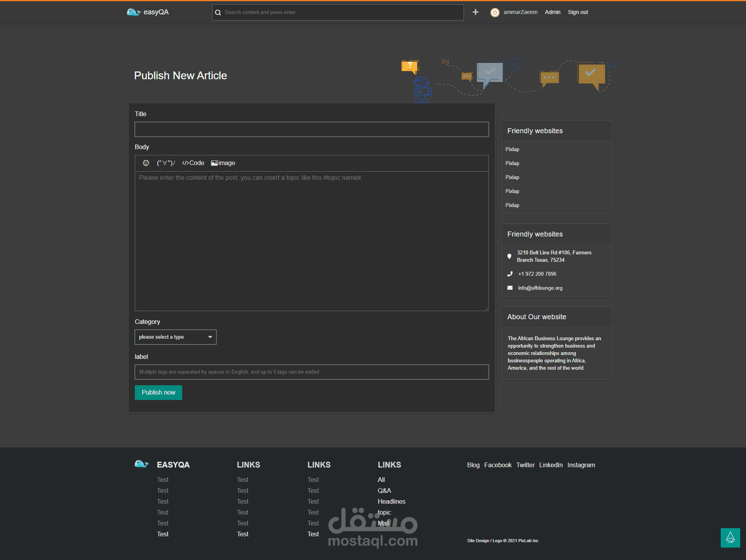Screen dimensions: 746x560
Task: Insert an emoji using the smiley icon
Action: click(x=146, y=163)
